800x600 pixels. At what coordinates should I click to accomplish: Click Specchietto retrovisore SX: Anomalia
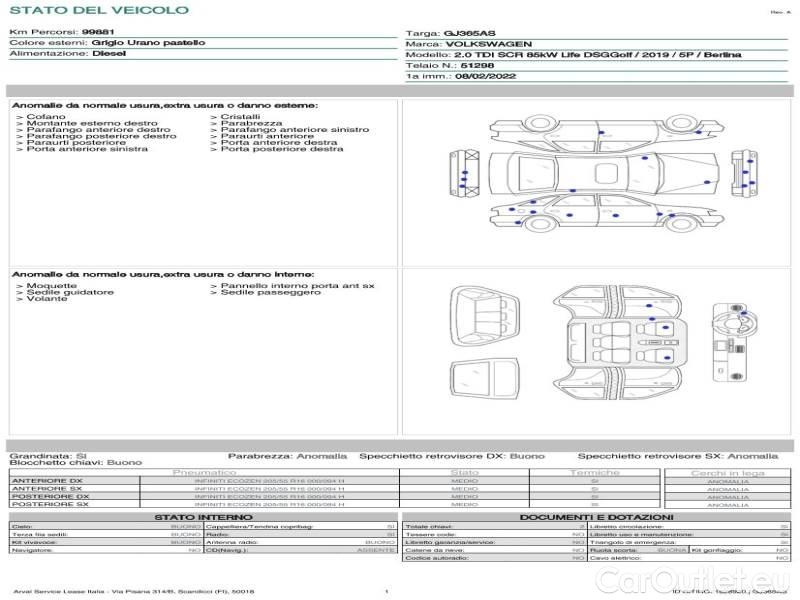(678, 456)
